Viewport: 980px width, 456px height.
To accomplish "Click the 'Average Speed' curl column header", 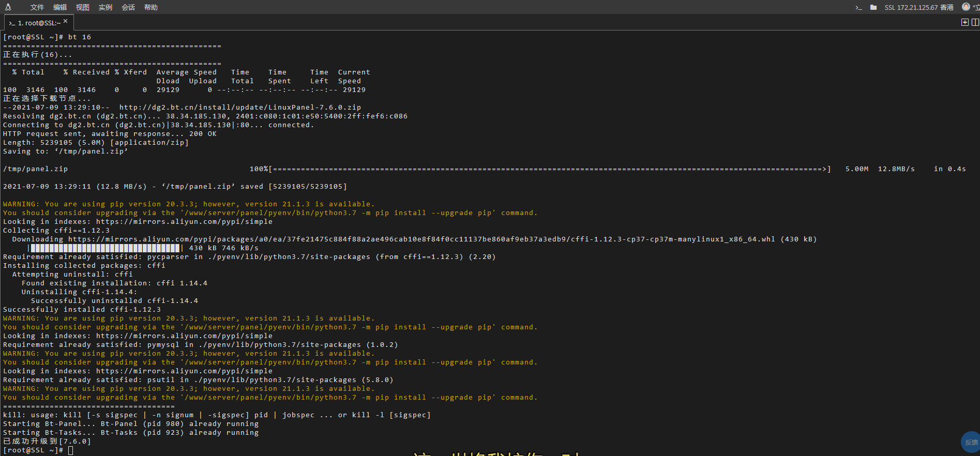I will [x=187, y=72].
